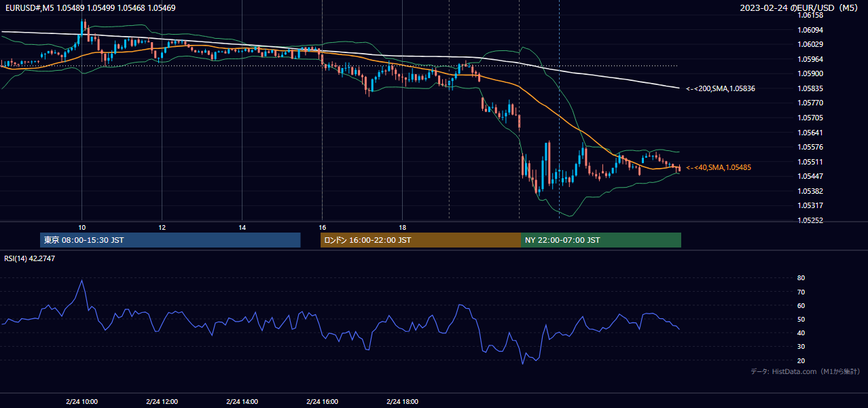The width and height of the screenshot is (868, 408).
Task: Select the London 16:00-22:00 JST session bar
Action: tap(420, 240)
